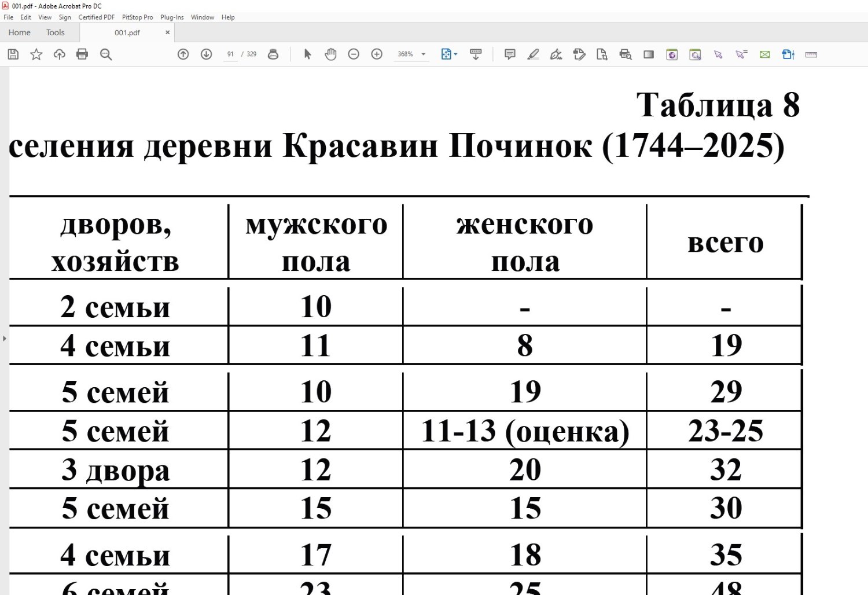Zoom out with the minus button
Screen dimensions: 868x595
(x=354, y=54)
